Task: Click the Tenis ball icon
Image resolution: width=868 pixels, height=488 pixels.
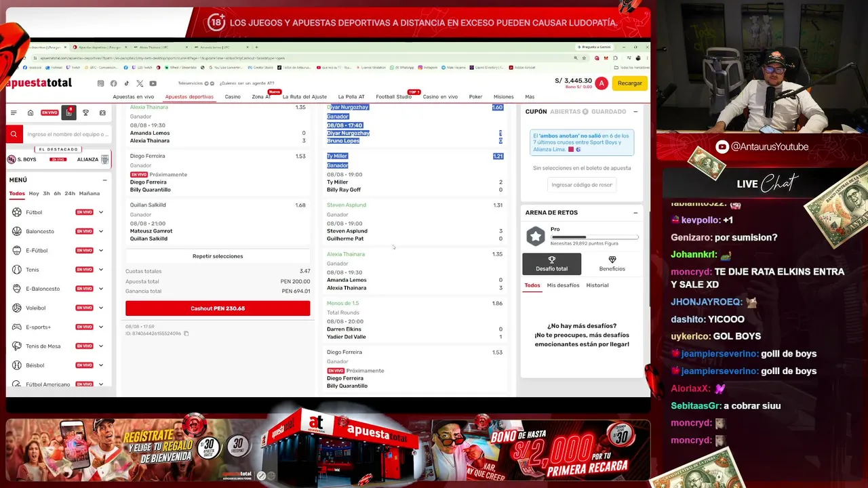Action: pos(17,270)
